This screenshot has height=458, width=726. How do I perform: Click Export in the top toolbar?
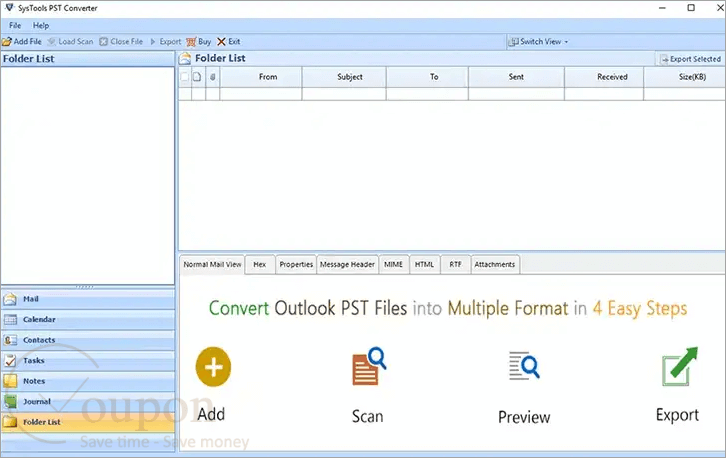pyautogui.click(x=166, y=42)
